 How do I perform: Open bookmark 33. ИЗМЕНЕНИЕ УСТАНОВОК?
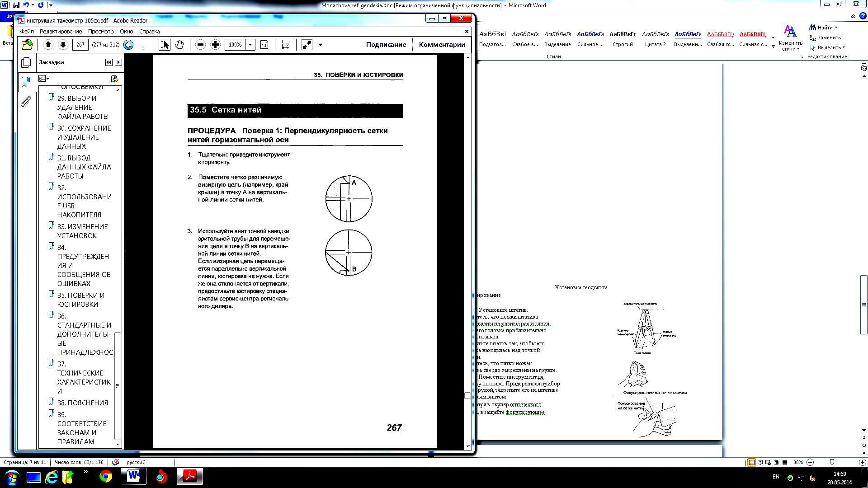pyautogui.click(x=82, y=231)
